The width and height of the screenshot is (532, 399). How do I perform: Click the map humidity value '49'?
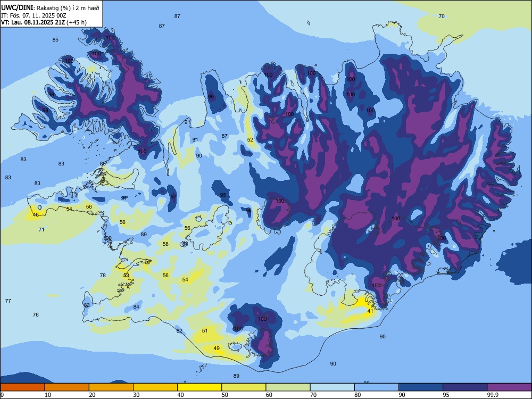coord(217,348)
